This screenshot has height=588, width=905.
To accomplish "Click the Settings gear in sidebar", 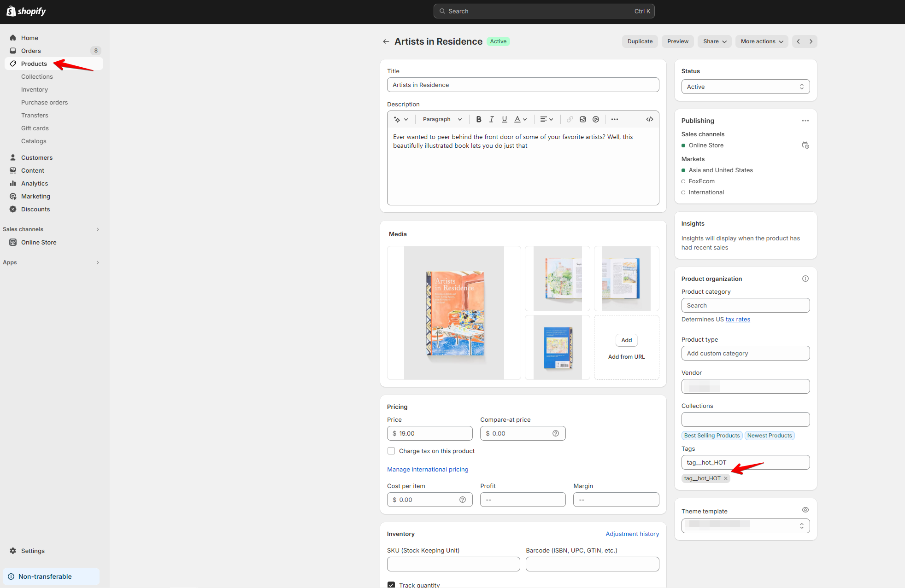I will point(13,551).
